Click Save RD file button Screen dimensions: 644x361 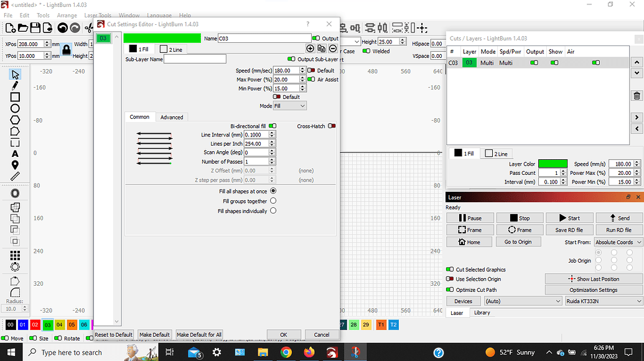(x=569, y=230)
